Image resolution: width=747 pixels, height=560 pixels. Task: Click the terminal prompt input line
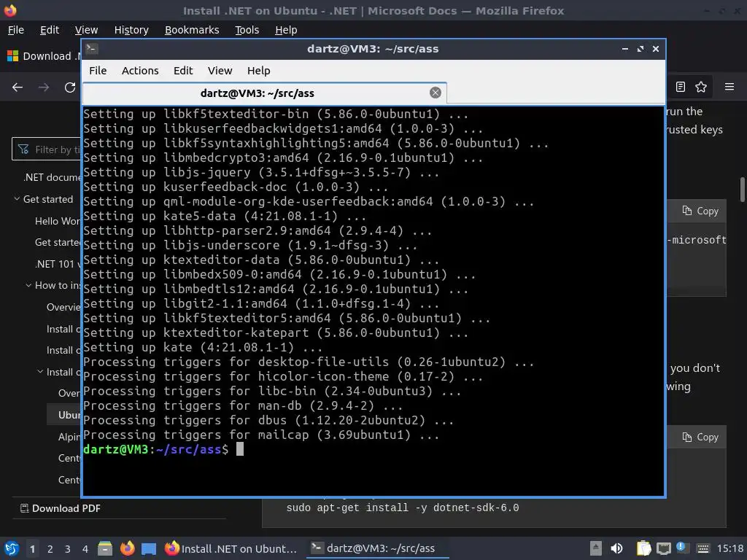[374, 449]
